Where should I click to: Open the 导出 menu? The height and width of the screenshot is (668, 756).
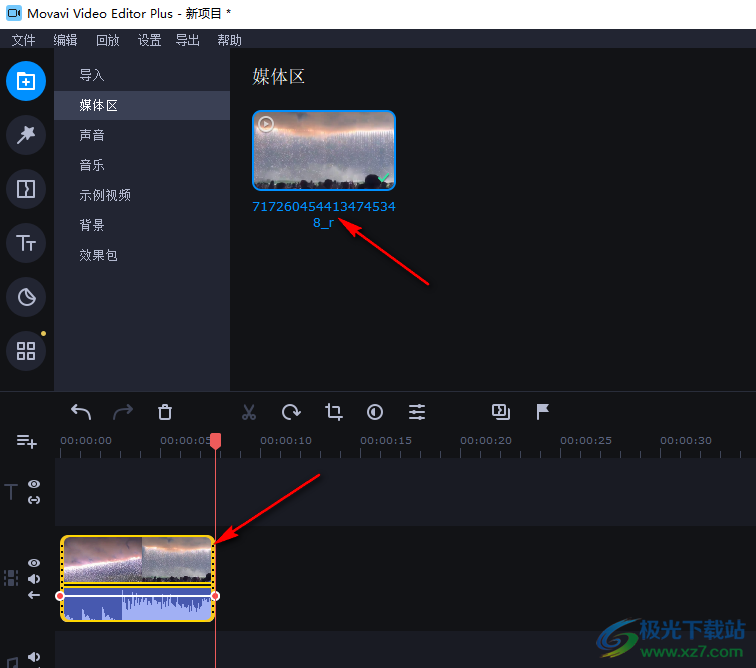click(187, 40)
